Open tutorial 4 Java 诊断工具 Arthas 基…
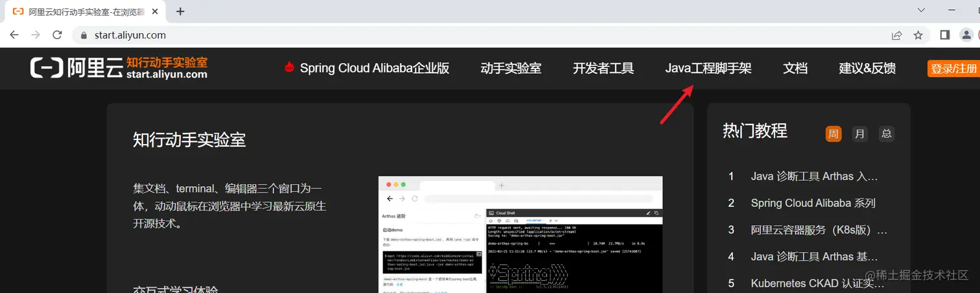This screenshot has height=293, width=980. click(x=815, y=257)
